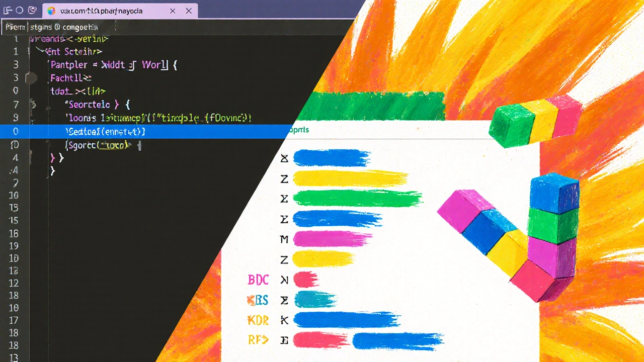Click the pink 'BDC' label

259,280
